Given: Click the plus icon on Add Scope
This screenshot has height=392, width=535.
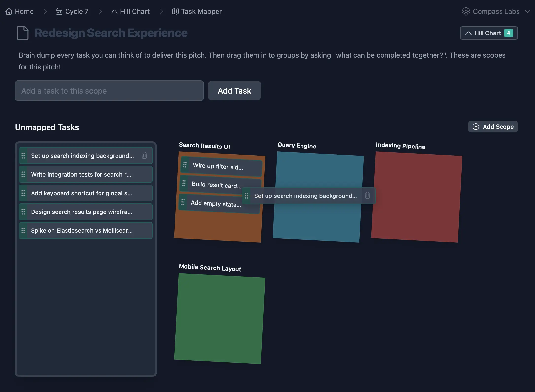Looking at the screenshot, I should 476,127.
